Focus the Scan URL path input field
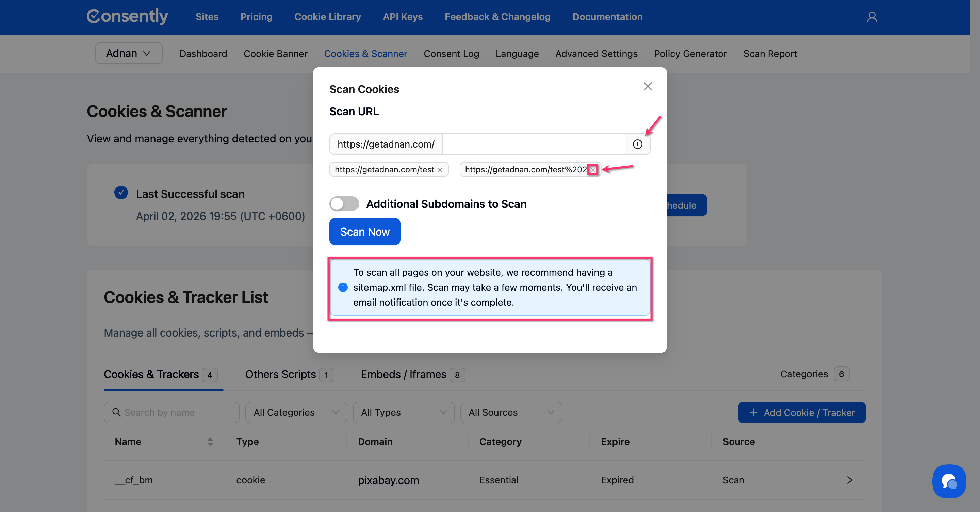This screenshot has width=980, height=512. (x=533, y=144)
